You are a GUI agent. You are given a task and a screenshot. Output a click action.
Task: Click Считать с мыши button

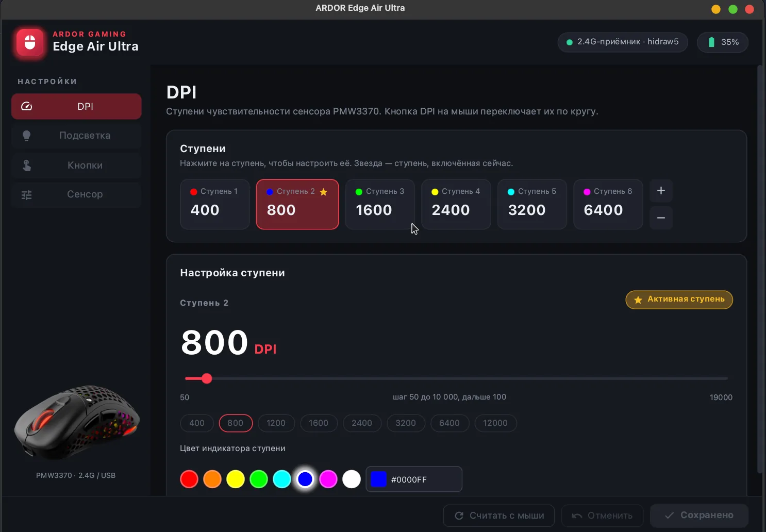pos(499,516)
